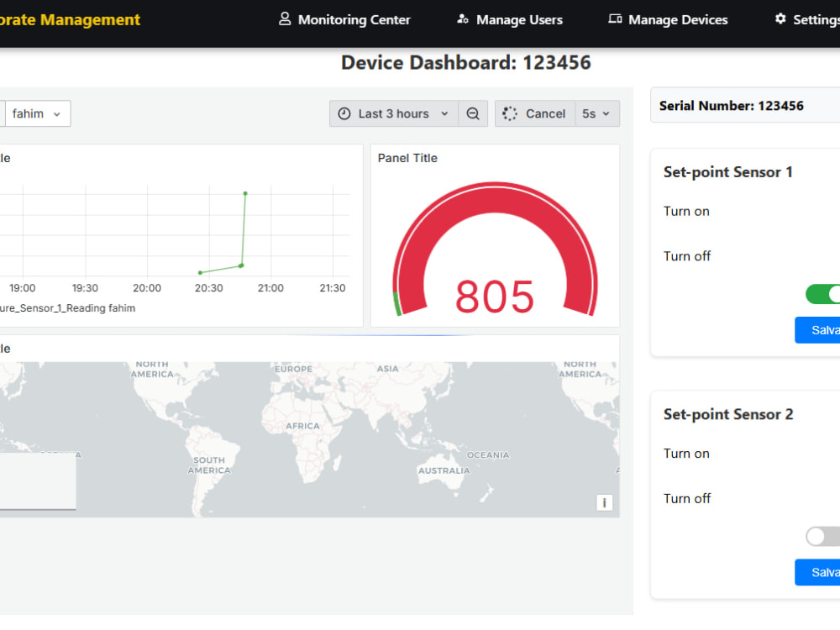Screen dimensions: 840x630
Task: Click the Settings gear icon
Action: point(780,18)
